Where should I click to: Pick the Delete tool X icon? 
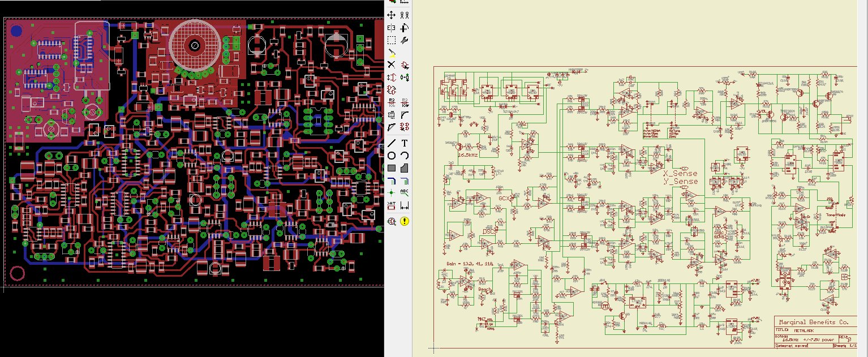392,65
